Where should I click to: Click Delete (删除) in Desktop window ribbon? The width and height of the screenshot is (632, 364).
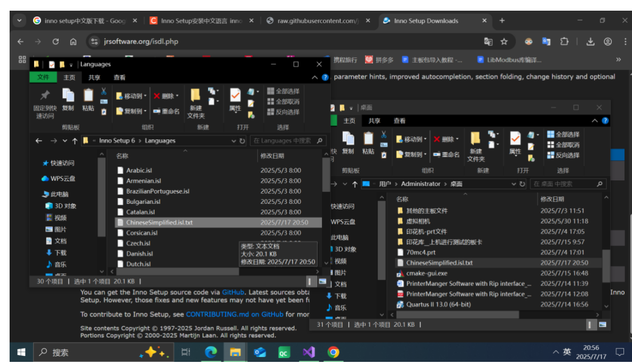coord(446,139)
